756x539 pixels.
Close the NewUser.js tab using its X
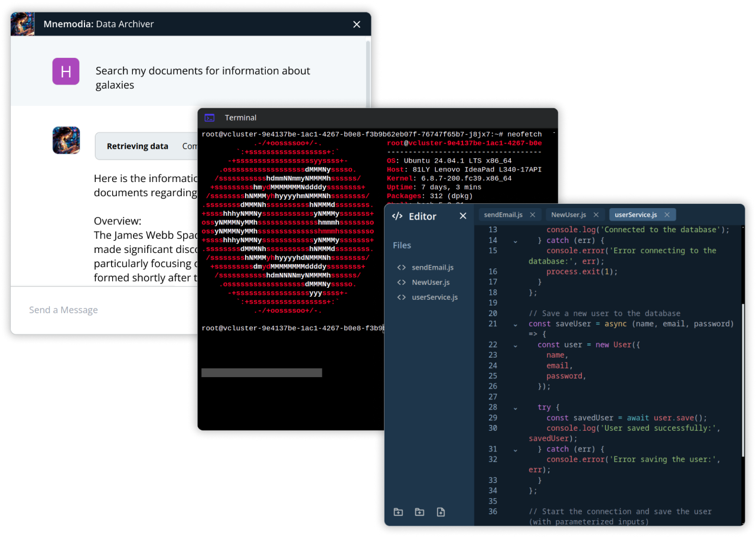point(596,215)
